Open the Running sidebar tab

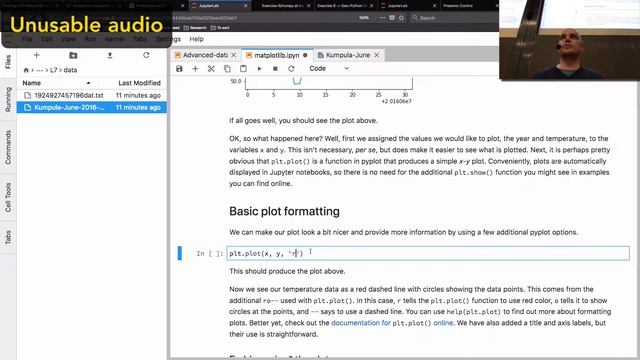[x=8, y=99]
